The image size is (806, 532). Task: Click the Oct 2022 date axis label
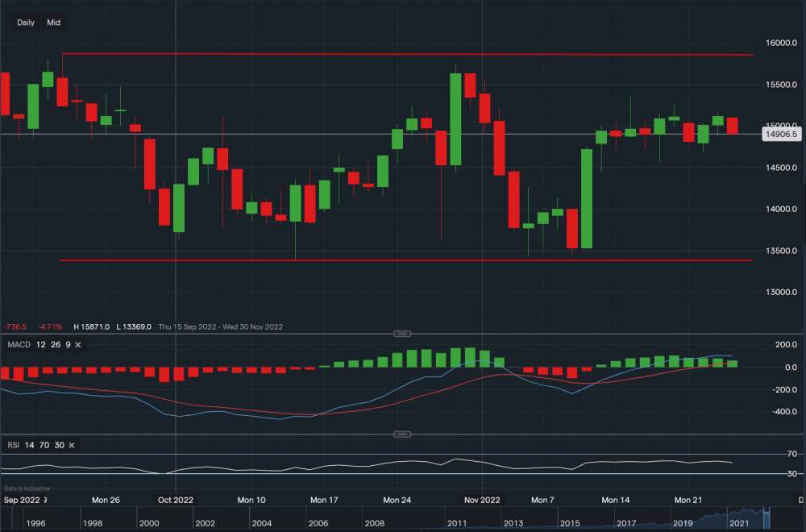pos(175,500)
